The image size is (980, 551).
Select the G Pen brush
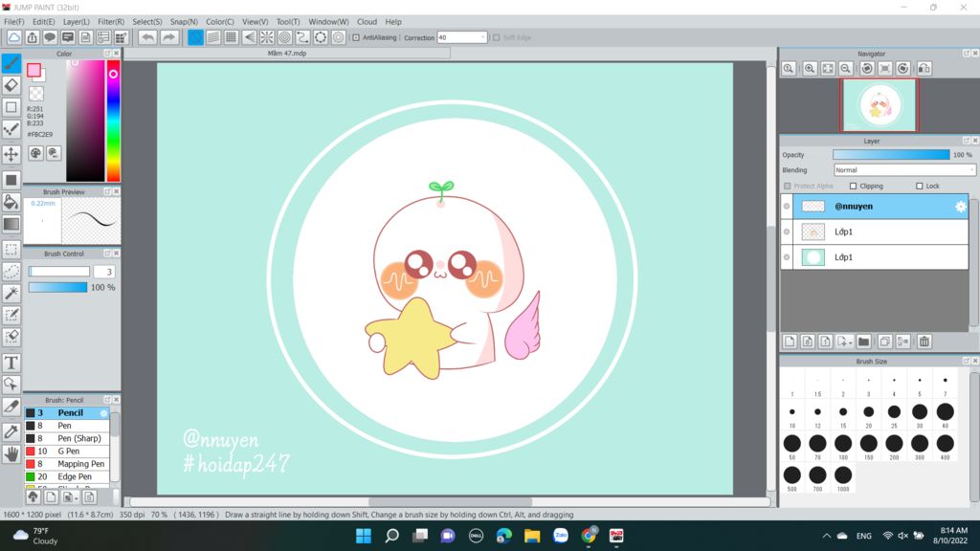(67, 452)
